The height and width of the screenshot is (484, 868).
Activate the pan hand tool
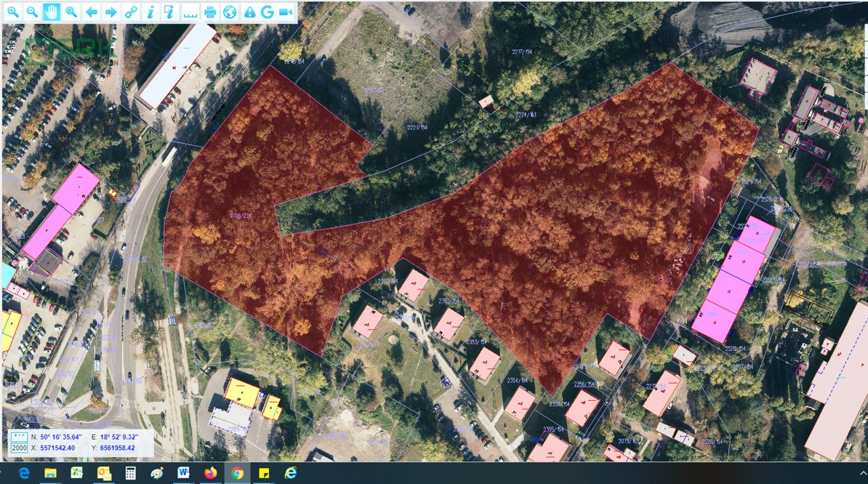(x=52, y=12)
